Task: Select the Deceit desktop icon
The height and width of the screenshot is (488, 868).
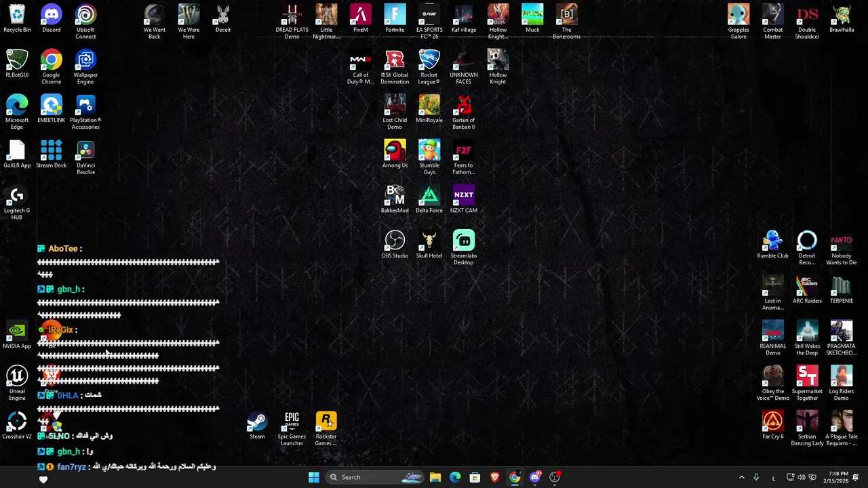Action: [x=223, y=18]
